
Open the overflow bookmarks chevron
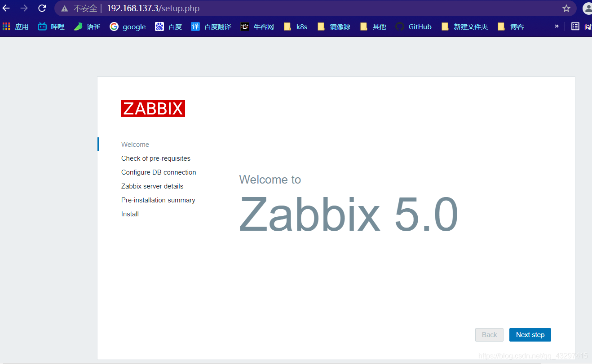pyautogui.click(x=556, y=26)
